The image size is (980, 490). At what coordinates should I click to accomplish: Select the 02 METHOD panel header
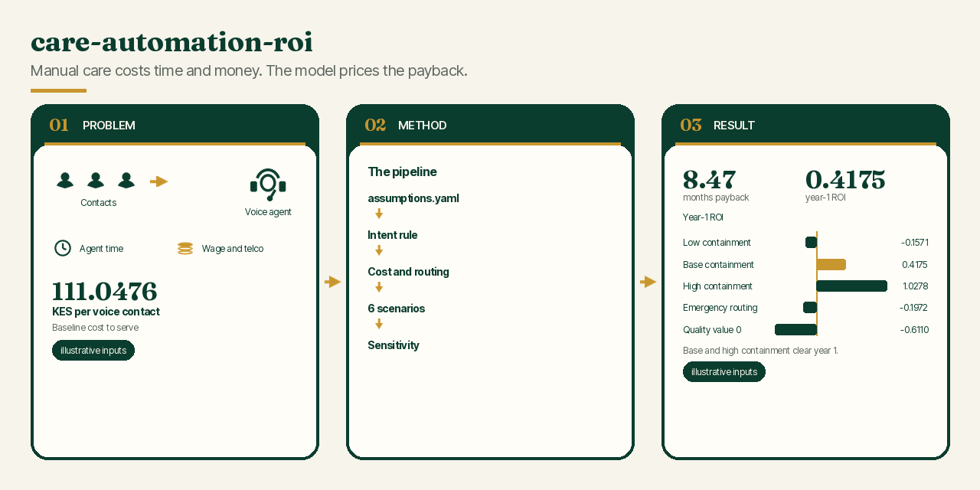tap(490, 125)
